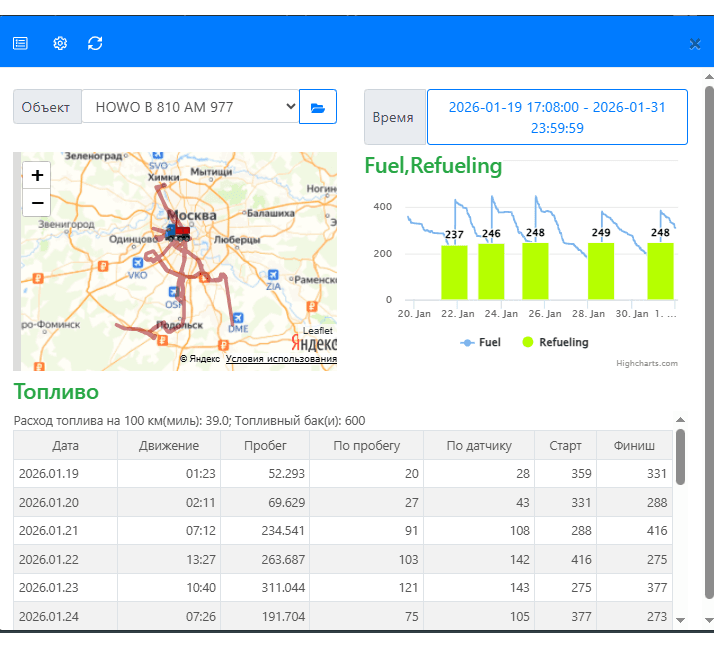Zoom in on the map
The height and width of the screenshot is (650, 715).
click(x=37, y=175)
